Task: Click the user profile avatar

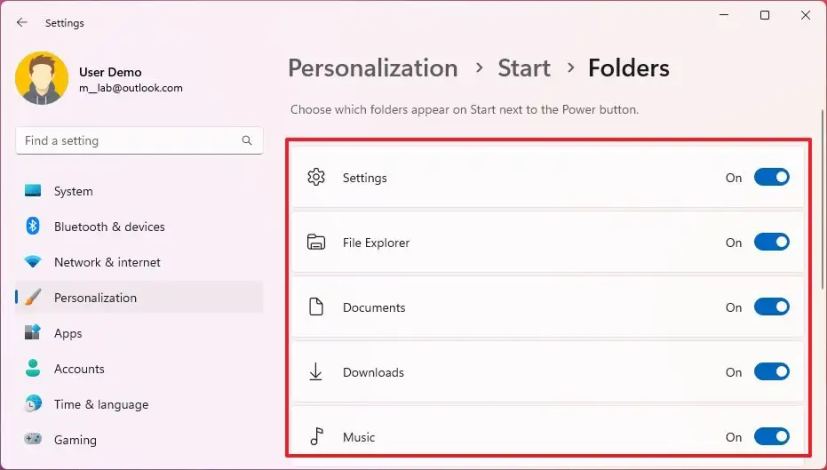Action: point(42,79)
